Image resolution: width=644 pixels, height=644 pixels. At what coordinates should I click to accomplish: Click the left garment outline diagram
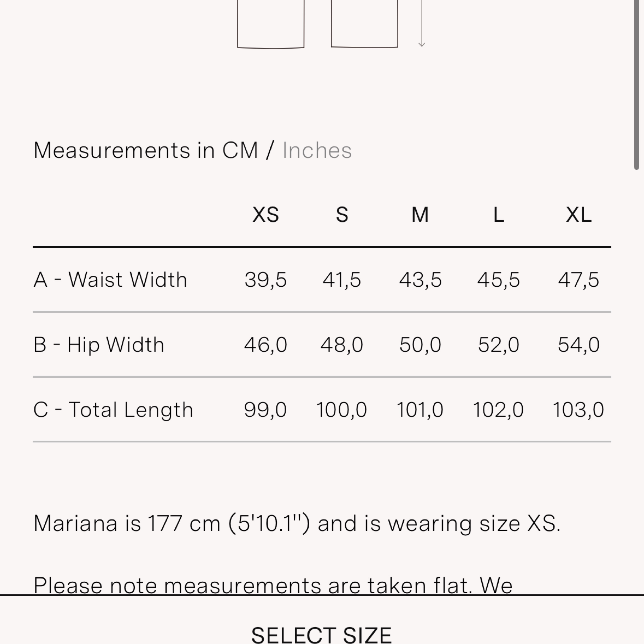coord(270,23)
